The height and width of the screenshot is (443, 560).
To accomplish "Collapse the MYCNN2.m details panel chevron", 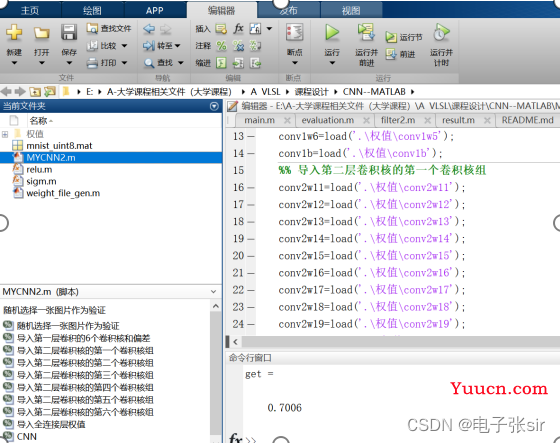I will coord(214,292).
